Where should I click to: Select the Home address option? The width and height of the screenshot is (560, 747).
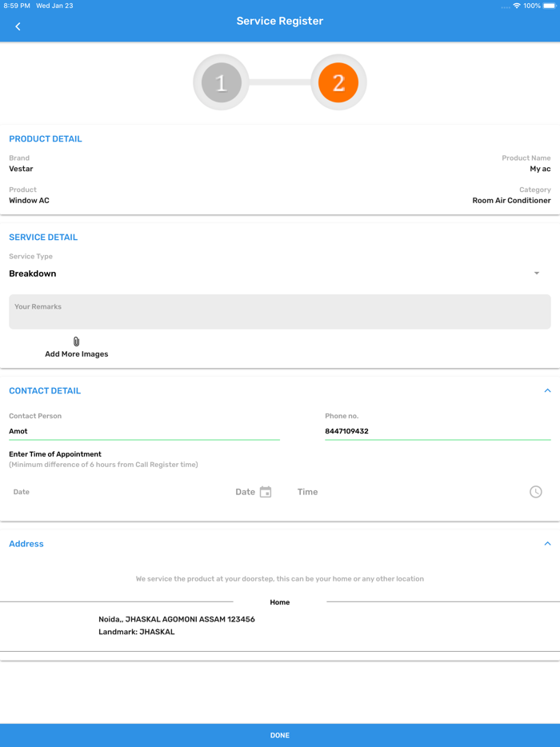point(279,601)
